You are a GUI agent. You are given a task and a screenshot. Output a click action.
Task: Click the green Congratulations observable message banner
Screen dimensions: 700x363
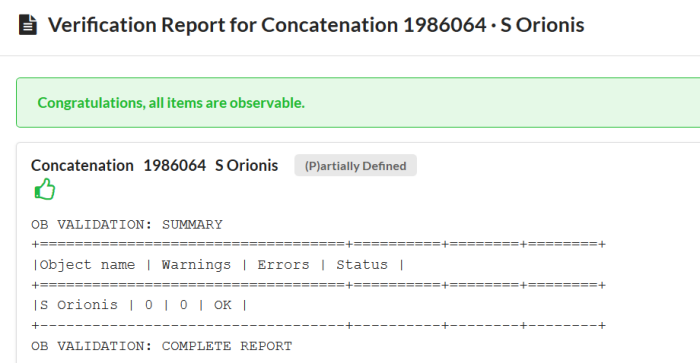click(x=358, y=103)
